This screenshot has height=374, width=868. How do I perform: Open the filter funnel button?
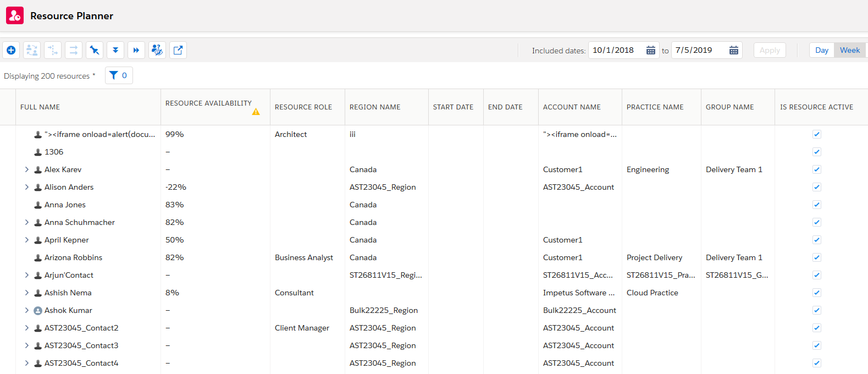tap(119, 75)
